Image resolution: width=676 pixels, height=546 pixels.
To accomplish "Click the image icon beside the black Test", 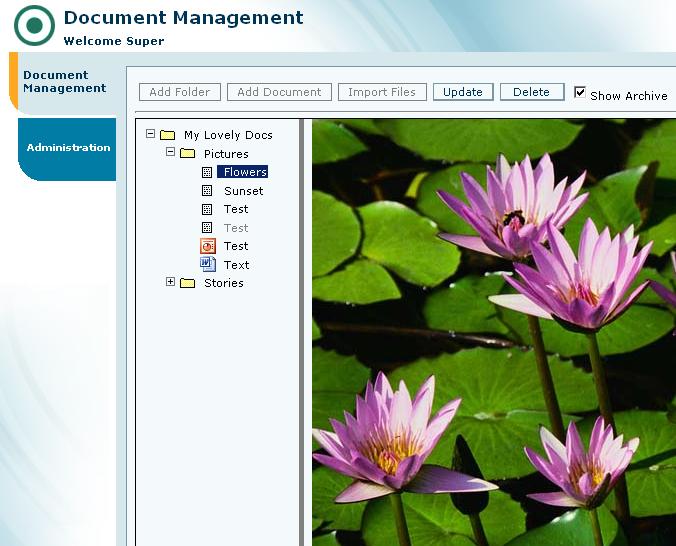I will point(207,209).
